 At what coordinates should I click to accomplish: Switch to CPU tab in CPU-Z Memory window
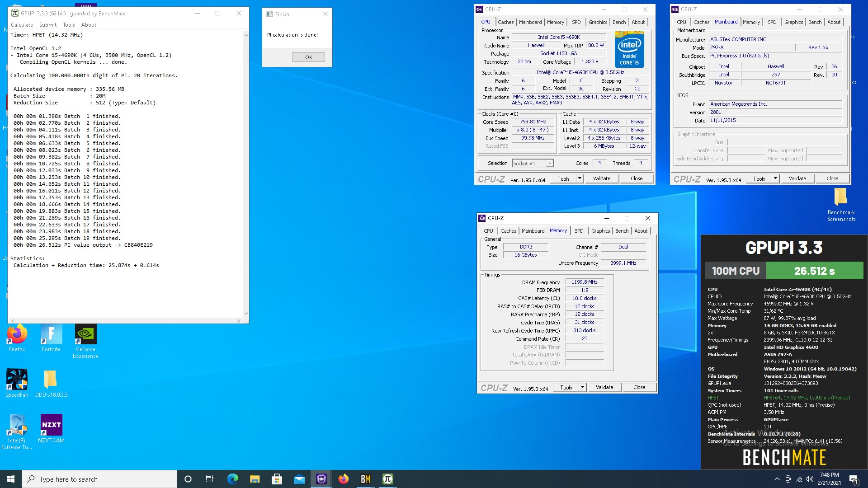[x=488, y=231]
